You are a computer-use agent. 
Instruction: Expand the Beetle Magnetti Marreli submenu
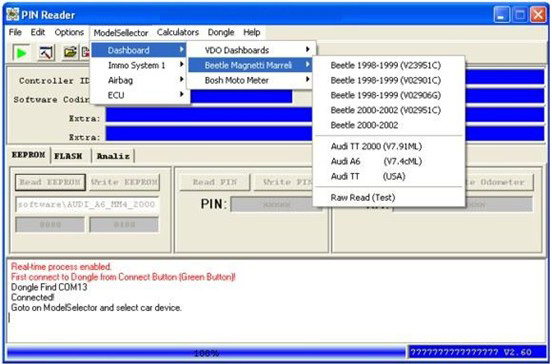251,65
